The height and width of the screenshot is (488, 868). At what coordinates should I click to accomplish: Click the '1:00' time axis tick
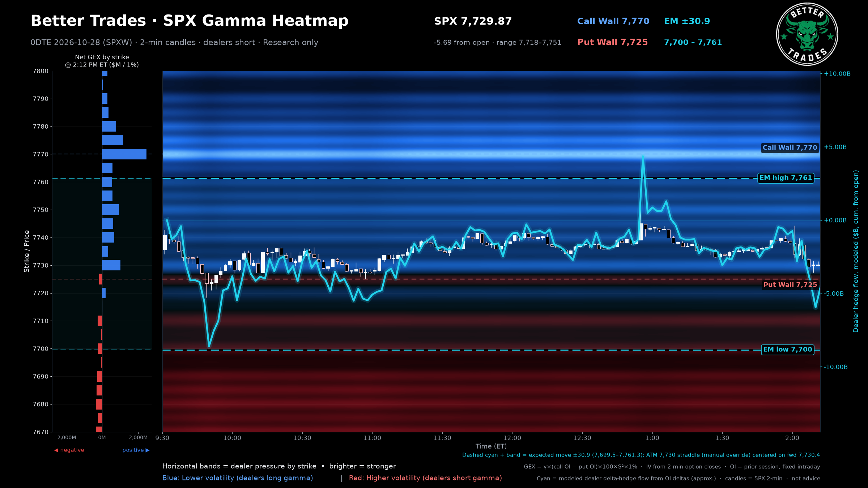click(652, 438)
